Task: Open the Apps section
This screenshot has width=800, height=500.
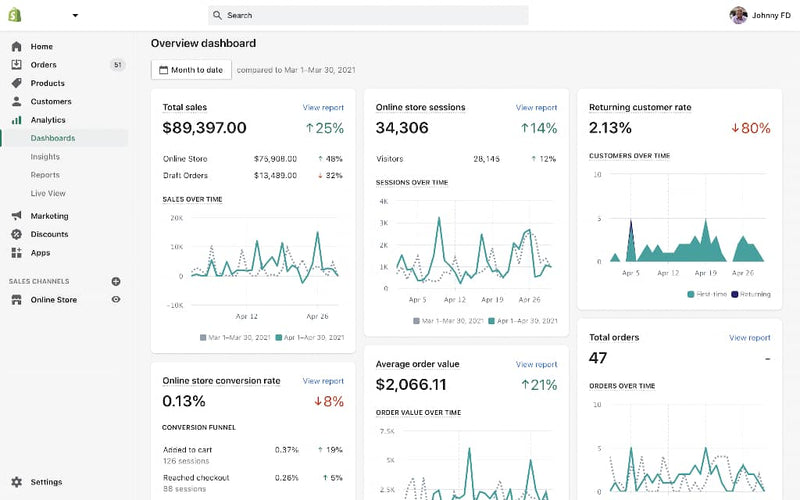Action: (x=40, y=253)
